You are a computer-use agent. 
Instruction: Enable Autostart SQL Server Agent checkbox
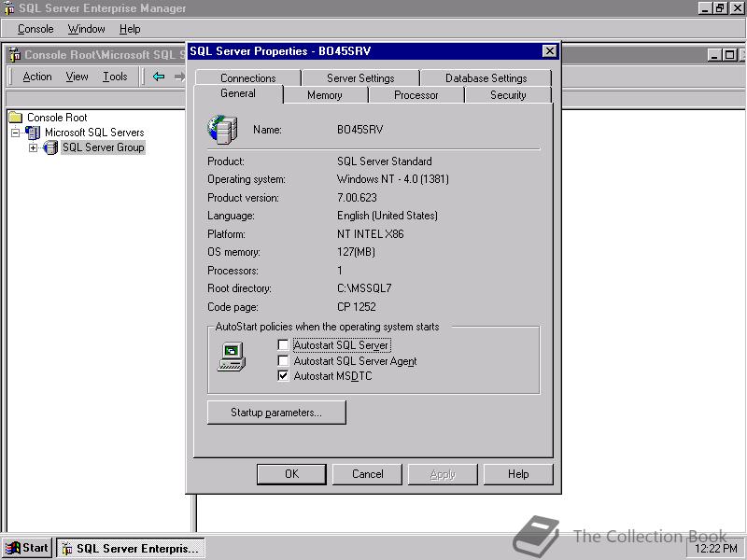pos(283,360)
